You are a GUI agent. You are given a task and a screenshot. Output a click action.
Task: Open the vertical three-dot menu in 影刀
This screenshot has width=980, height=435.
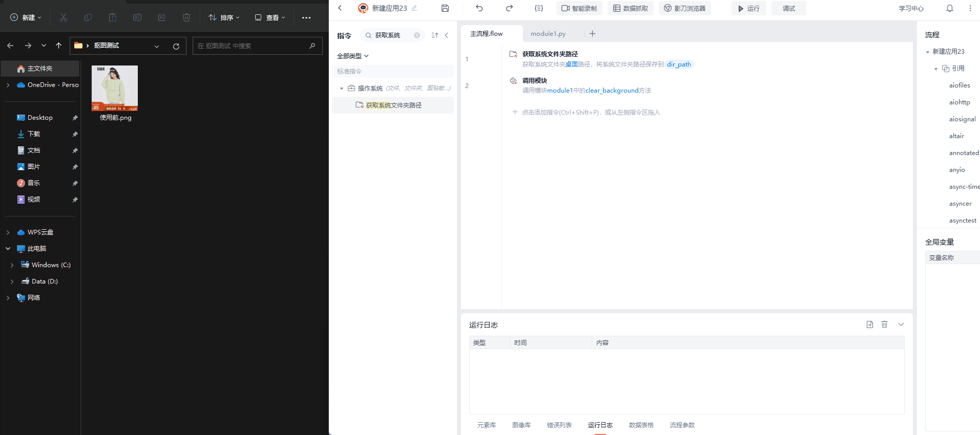click(x=970, y=8)
